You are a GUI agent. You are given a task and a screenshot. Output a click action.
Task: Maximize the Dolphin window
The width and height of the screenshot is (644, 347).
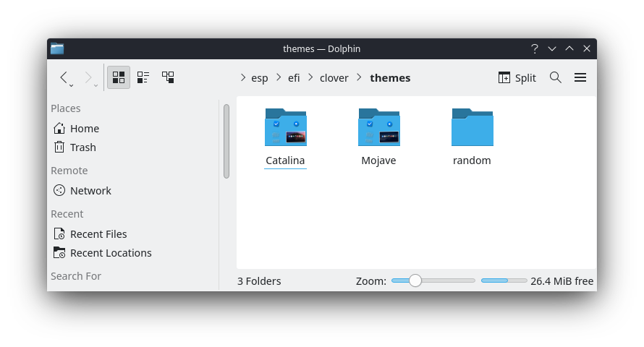coord(569,48)
